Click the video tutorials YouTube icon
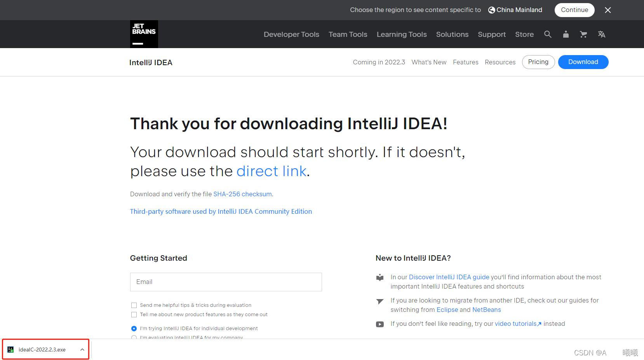The image size is (644, 360). pos(380,324)
